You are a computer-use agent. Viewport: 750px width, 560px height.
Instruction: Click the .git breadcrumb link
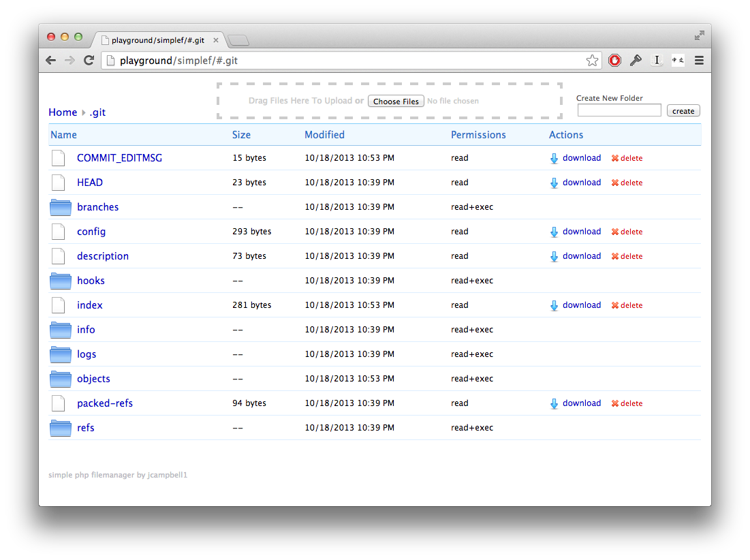(97, 112)
